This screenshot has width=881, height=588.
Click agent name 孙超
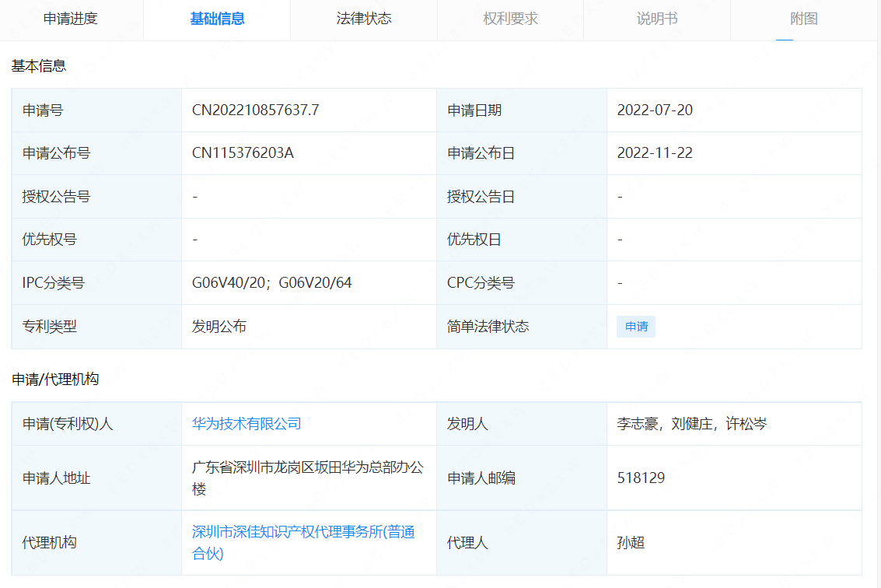click(x=625, y=543)
